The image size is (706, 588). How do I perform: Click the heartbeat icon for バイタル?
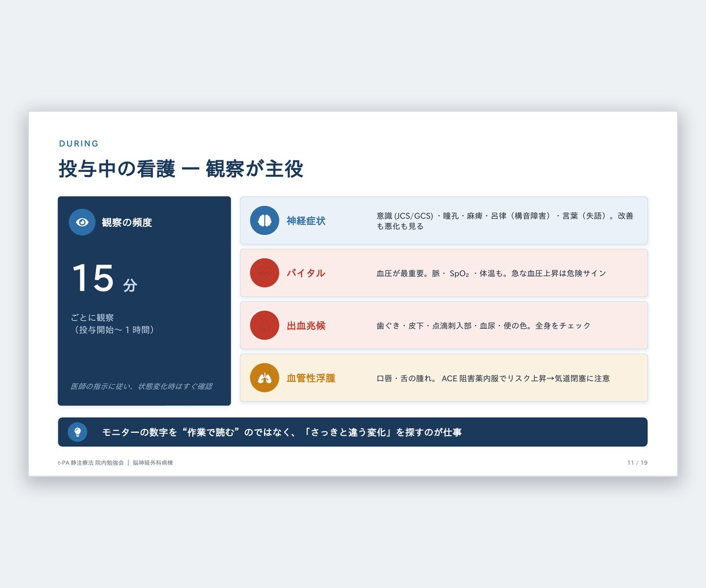coord(264,273)
